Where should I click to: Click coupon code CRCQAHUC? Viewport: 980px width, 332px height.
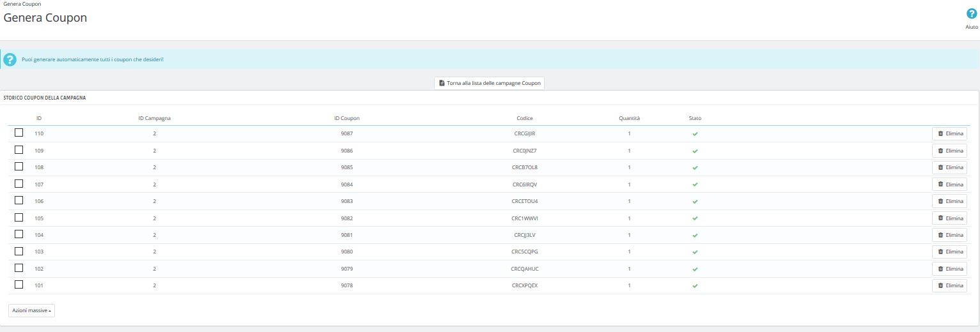tap(525, 269)
